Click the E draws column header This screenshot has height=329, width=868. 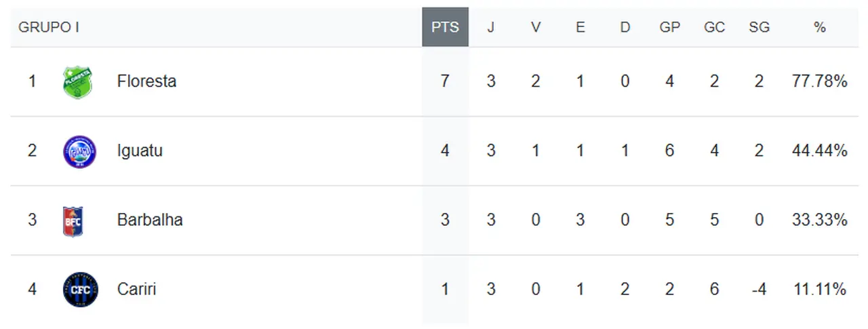(x=580, y=27)
